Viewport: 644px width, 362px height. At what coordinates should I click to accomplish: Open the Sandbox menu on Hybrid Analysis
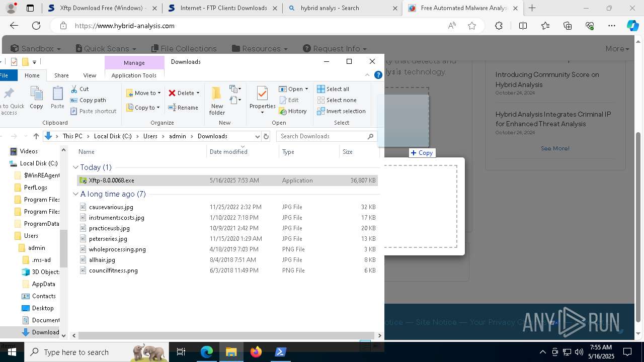point(35,48)
